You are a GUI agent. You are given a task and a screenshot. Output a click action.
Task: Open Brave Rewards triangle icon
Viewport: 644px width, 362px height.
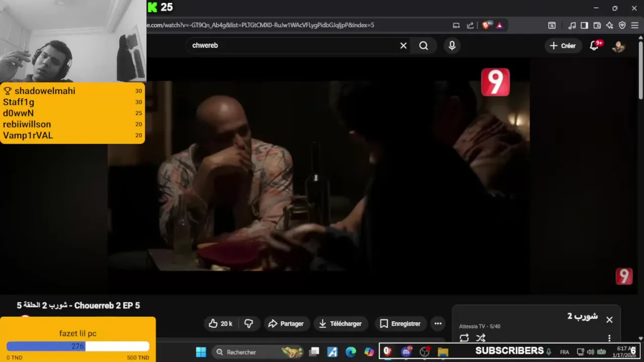click(499, 25)
